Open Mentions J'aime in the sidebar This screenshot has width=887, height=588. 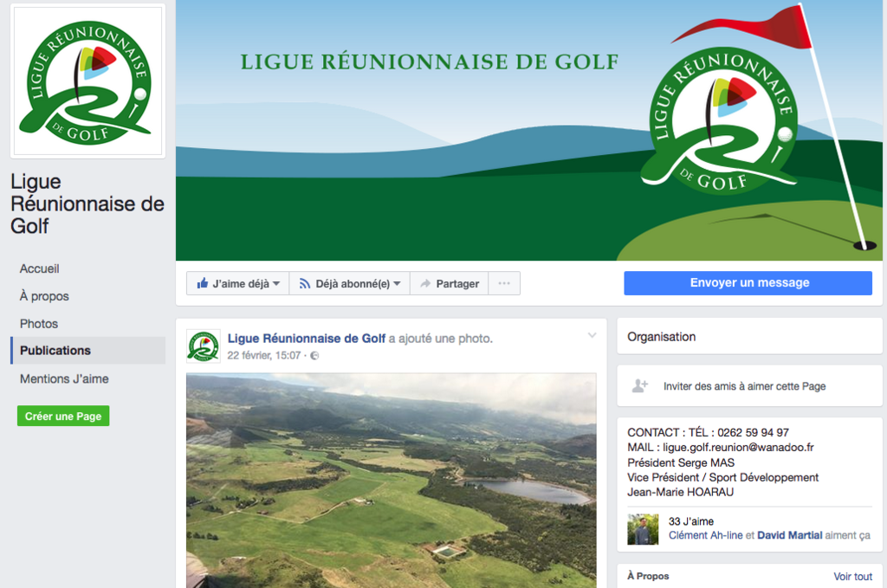(x=64, y=378)
